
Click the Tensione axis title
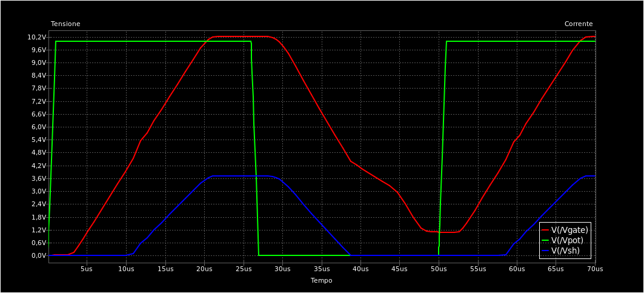(65, 24)
